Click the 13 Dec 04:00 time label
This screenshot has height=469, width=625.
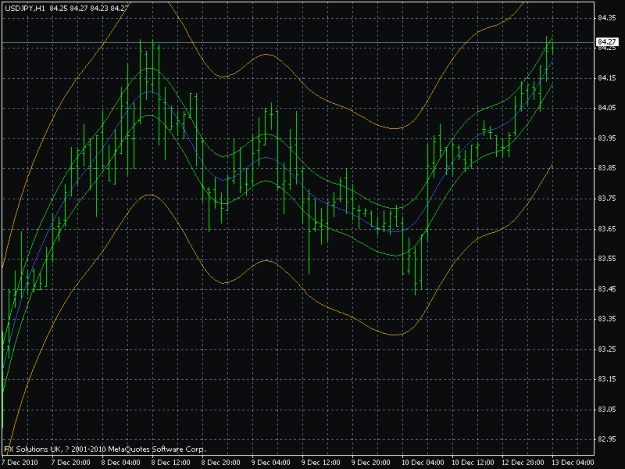click(573, 463)
